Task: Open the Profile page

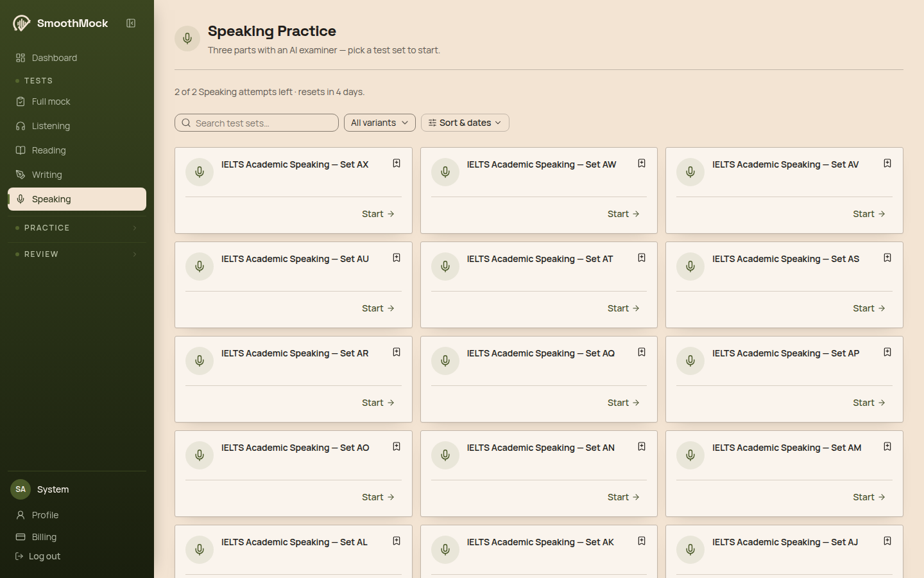Action: coord(77,515)
